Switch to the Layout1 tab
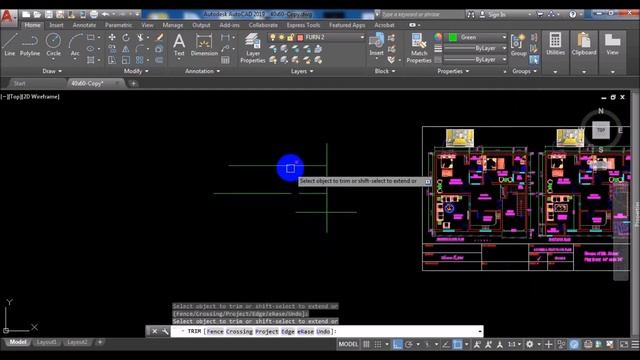 (x=47, y=342)
